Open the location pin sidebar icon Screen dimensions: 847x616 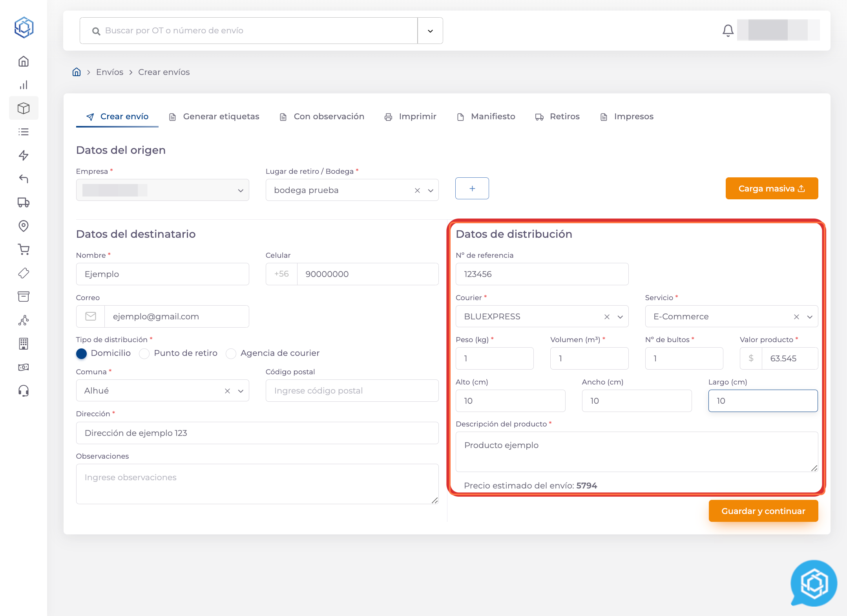(24, 226)
